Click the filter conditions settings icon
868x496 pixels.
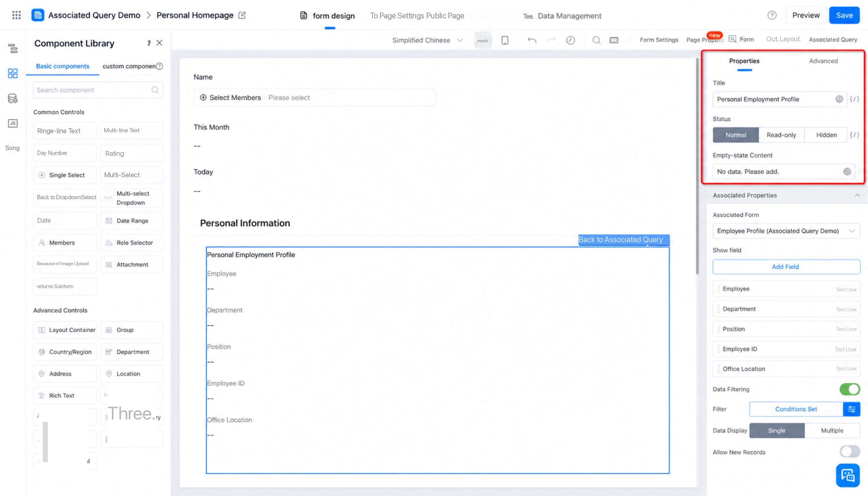(851, 409)
